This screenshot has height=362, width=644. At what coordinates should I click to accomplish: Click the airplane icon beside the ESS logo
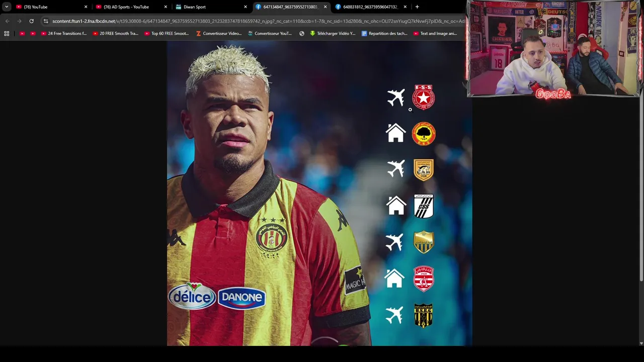pos(396,98)
